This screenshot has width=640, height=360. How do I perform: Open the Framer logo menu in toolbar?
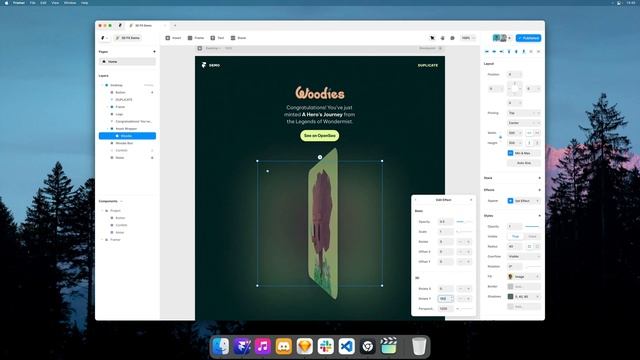click(x=104, y=38)
